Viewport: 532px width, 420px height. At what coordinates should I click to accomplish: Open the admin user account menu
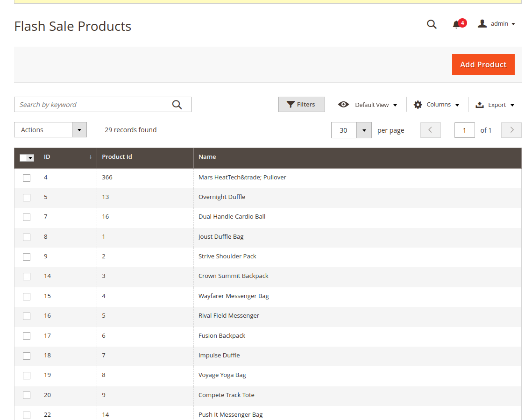(x=497, y=24)
